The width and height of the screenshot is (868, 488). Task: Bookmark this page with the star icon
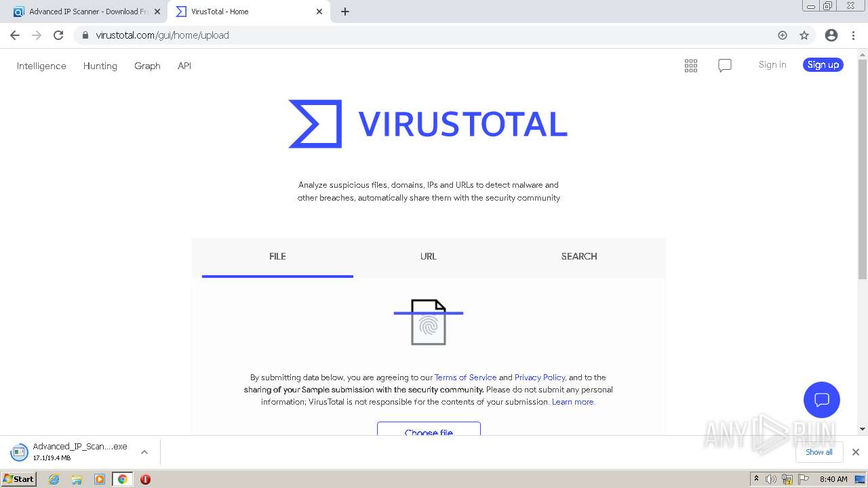click(804, 35)
